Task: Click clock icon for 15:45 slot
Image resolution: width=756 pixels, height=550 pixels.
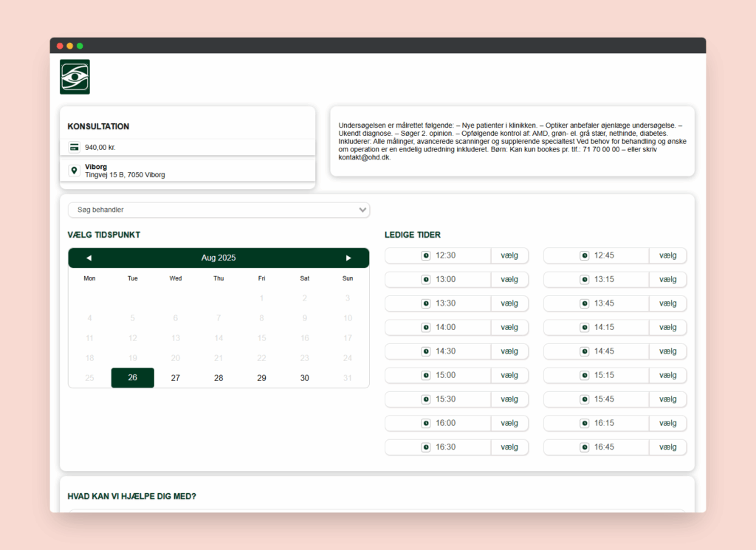Action: click(x=585, y=399)
